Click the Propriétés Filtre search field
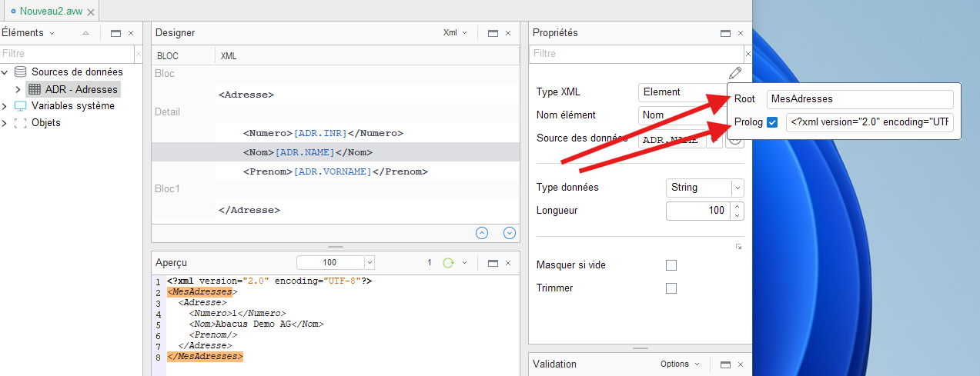This screenshot has width=980, height=376. click(636, 54)
